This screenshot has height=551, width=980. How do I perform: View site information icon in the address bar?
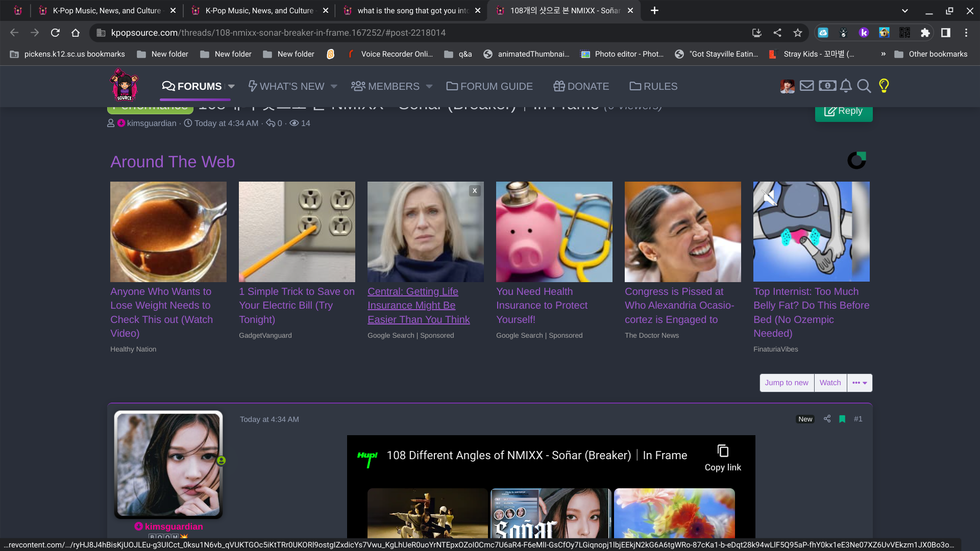(x=101, y=33)
